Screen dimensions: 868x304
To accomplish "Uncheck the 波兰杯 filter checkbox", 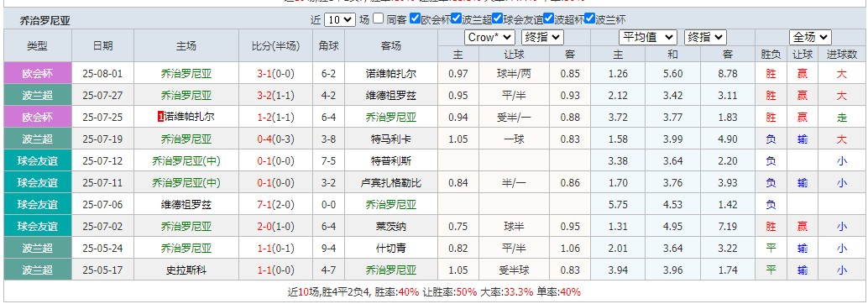I will click(x=589, y=18).
